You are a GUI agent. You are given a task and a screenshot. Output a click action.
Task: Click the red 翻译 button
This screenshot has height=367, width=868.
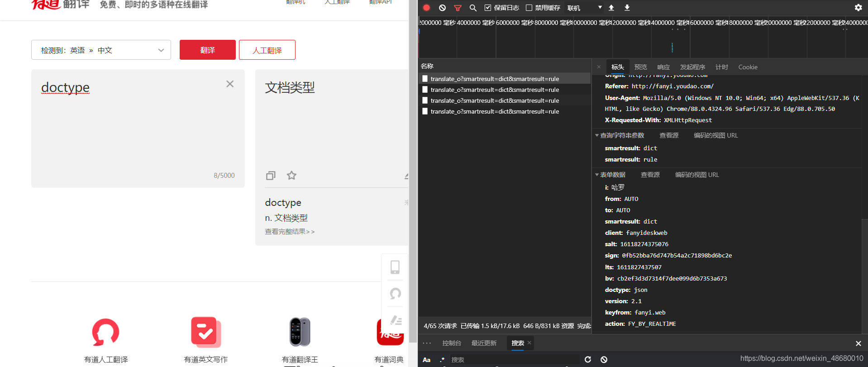click(208, 50)
